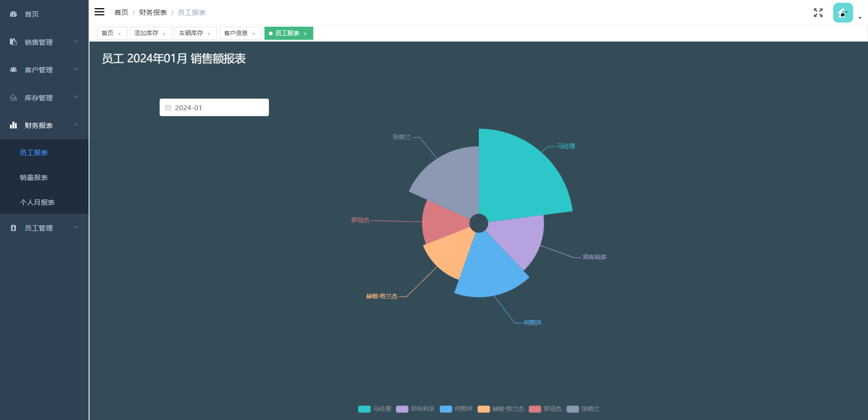The image size is (868, 420).
Task: Toggle 张晓兰 off in the legend
Action: [x=583, y=409]
